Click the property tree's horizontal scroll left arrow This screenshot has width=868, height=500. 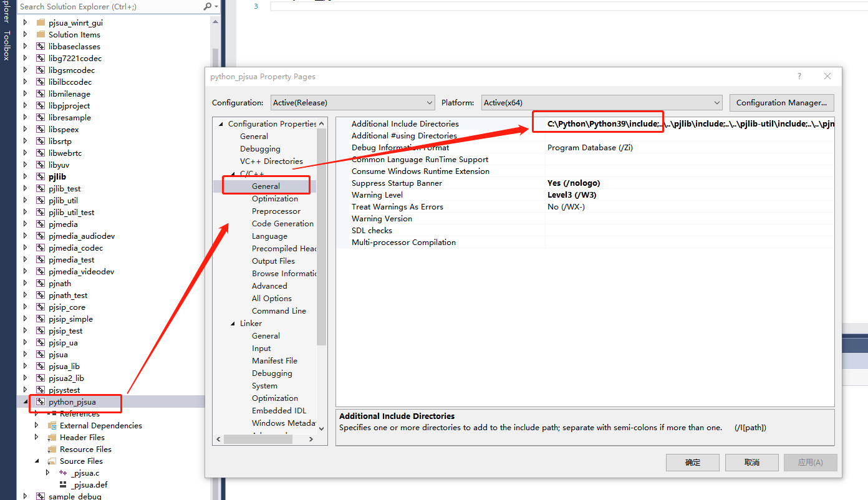coord(218,439)
